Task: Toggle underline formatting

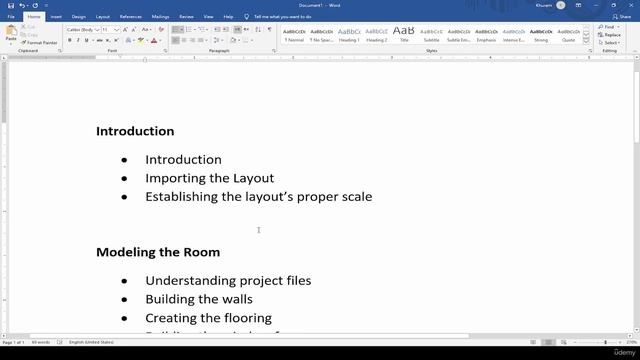Action: [87, 40]
